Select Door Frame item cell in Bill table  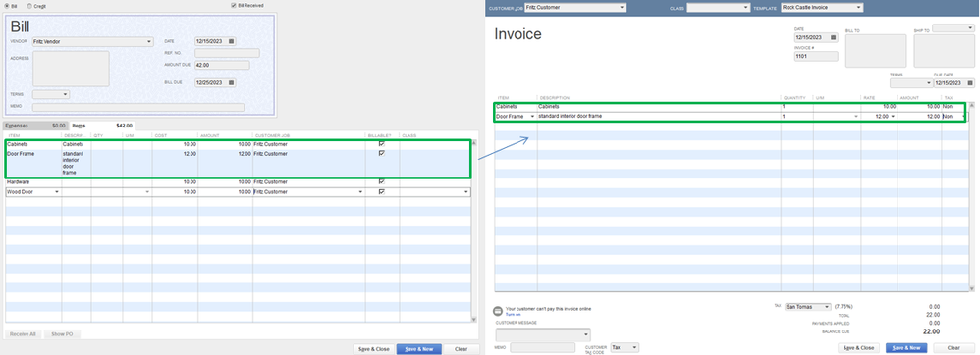(x=33, y=163)
